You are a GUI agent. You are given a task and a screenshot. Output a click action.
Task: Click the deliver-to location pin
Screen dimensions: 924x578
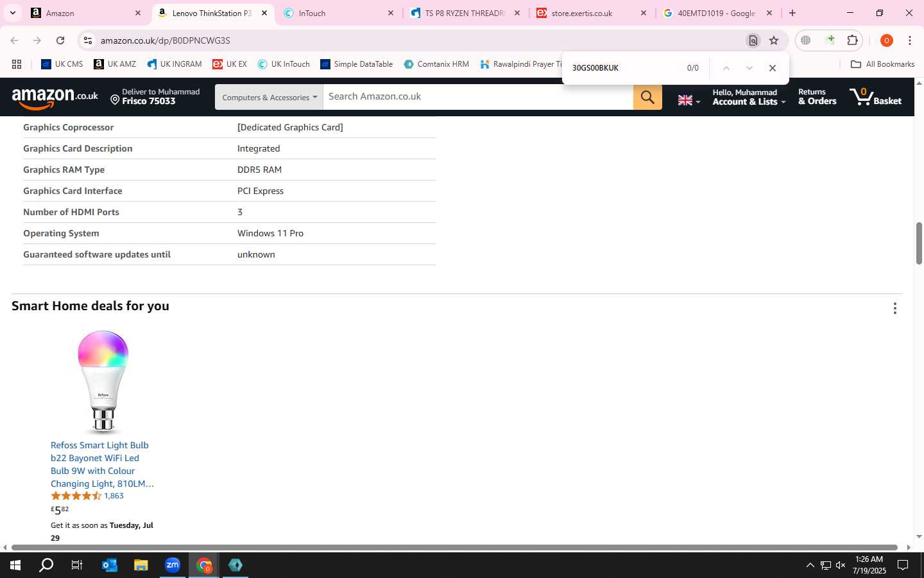[x=116, y=100]
